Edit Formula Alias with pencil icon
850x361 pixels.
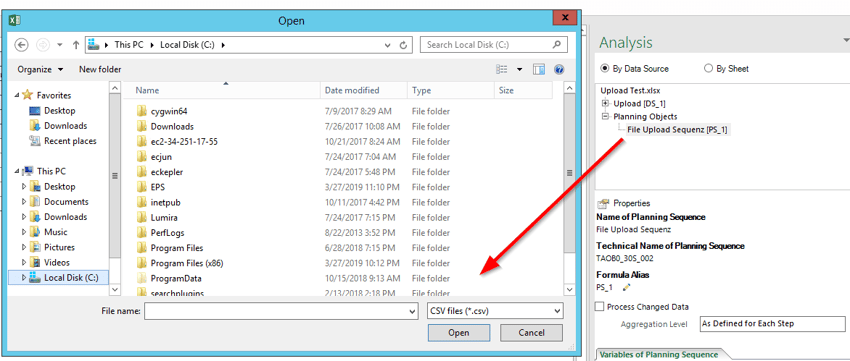(x=627, y=287)
